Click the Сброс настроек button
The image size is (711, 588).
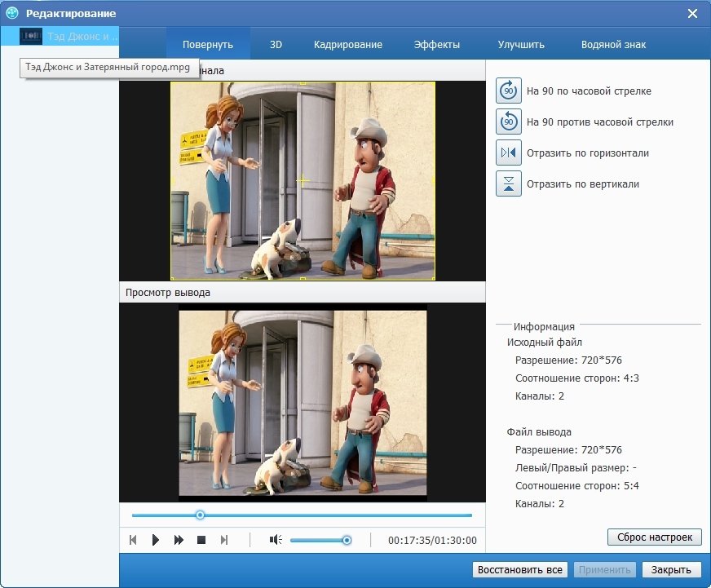tap(654, 537)
